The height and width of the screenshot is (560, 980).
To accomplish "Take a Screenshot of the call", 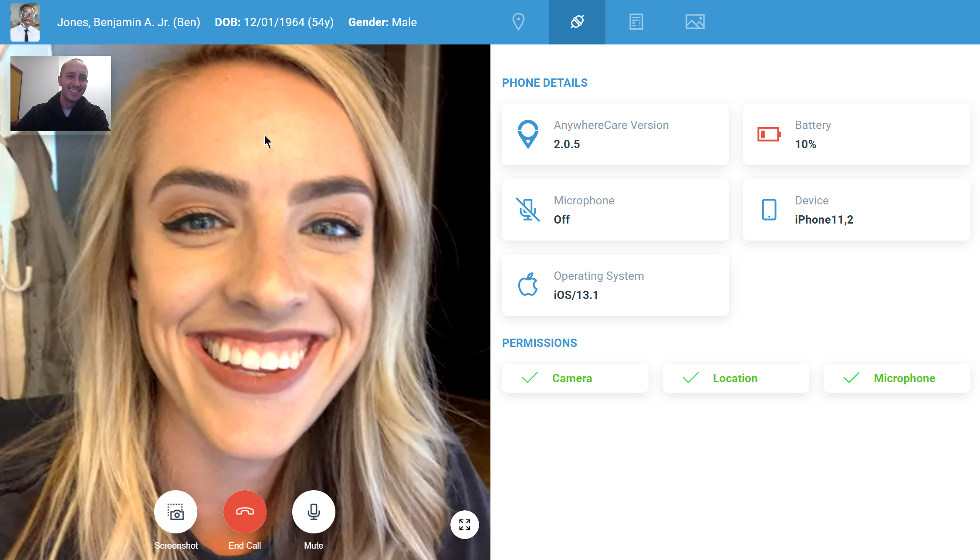I will [x=176, y=512].
